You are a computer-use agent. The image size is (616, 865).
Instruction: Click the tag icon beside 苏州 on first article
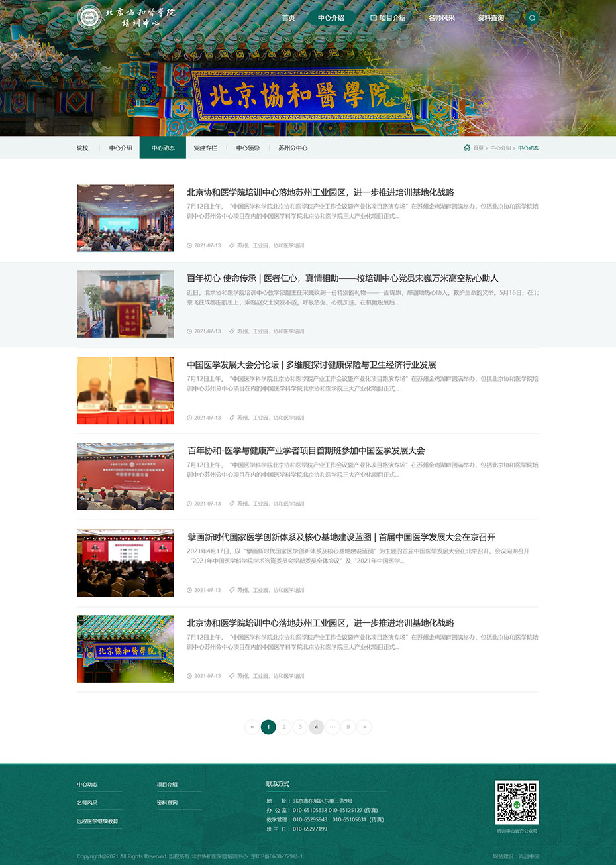[232, 245]
